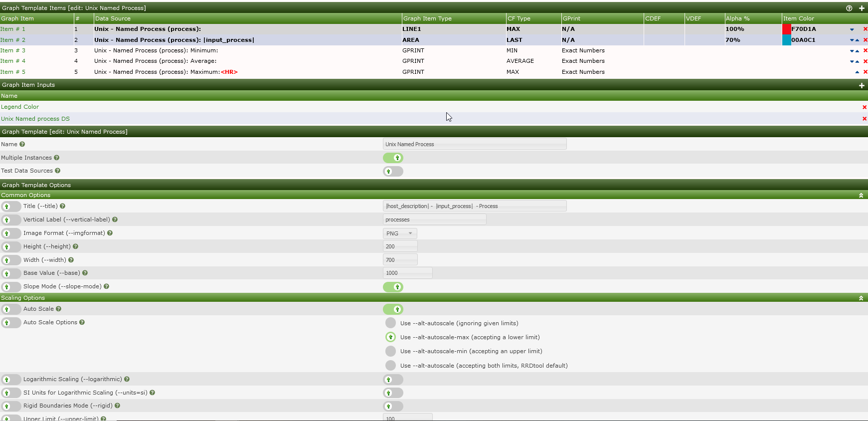Click red F70D1A color swatch
Screen dimensions: 868x421
787,29
